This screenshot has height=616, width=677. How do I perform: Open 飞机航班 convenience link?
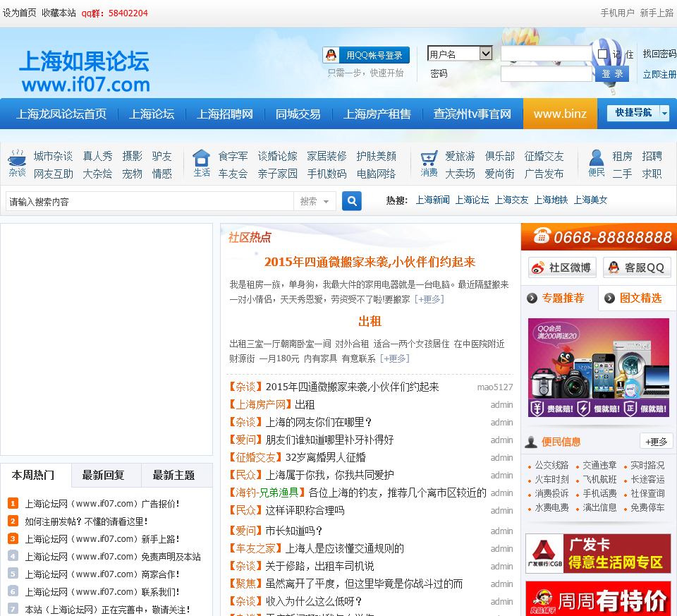click(599, 480)
